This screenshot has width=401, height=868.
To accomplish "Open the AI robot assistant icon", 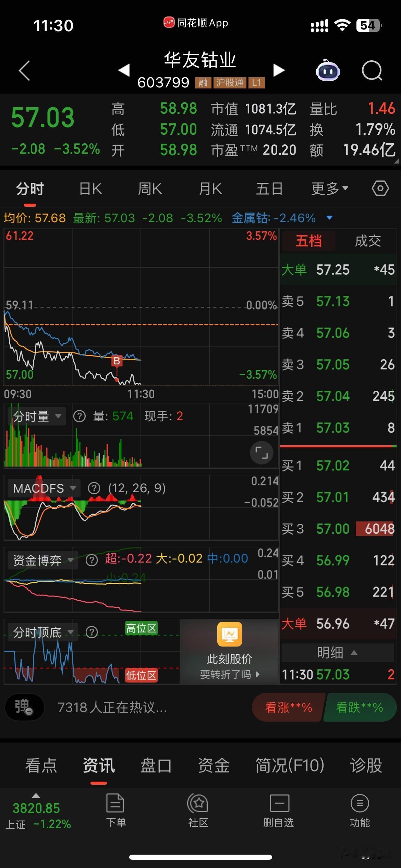I will tap(328, 70).
